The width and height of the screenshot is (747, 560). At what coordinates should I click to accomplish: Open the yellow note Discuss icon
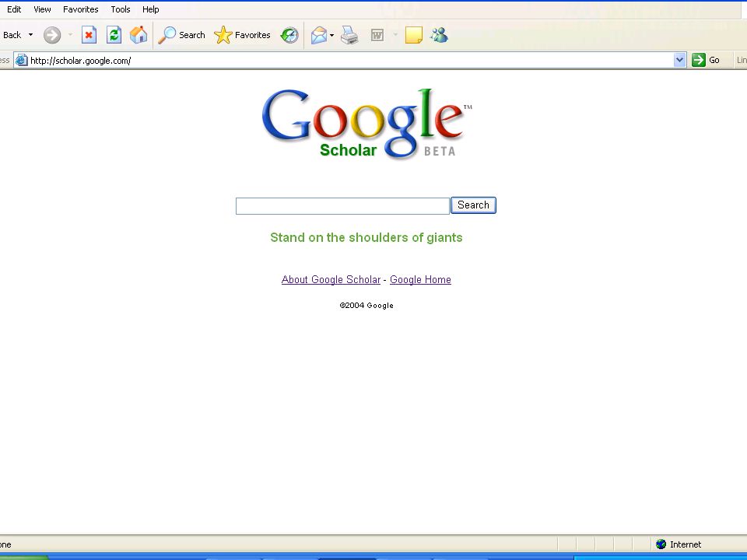click(x=413, y=35)
